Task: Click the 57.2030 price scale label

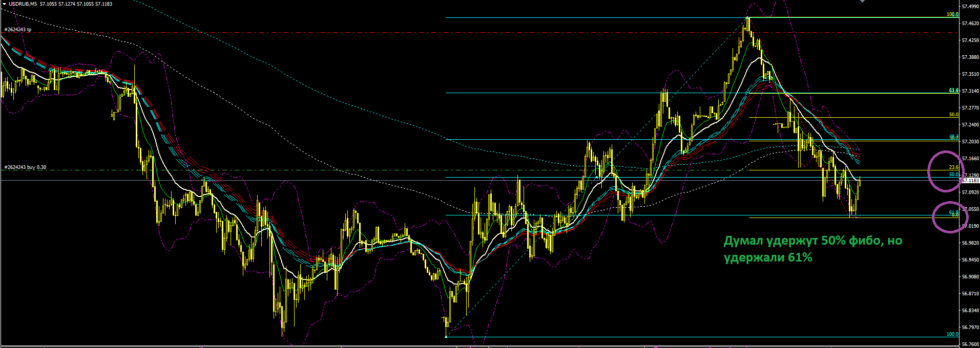Action: pyautogui.click(x=970, y=142)
